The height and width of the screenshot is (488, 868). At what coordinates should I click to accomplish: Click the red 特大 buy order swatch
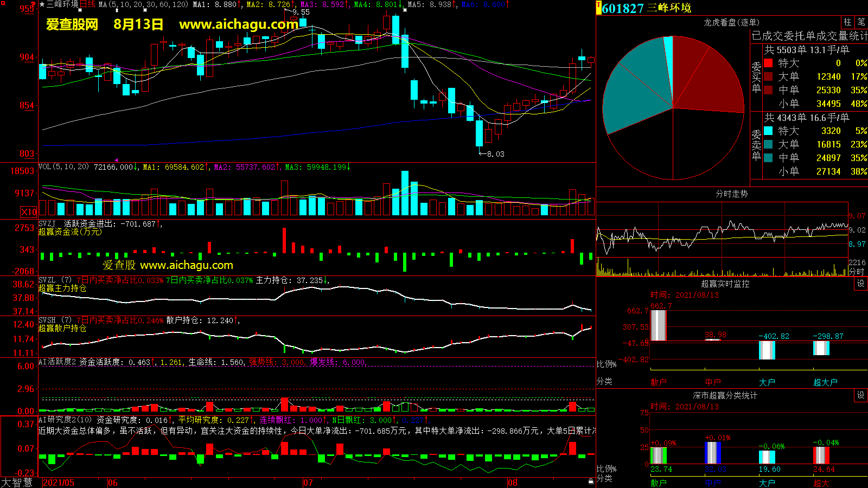[768, 63]
